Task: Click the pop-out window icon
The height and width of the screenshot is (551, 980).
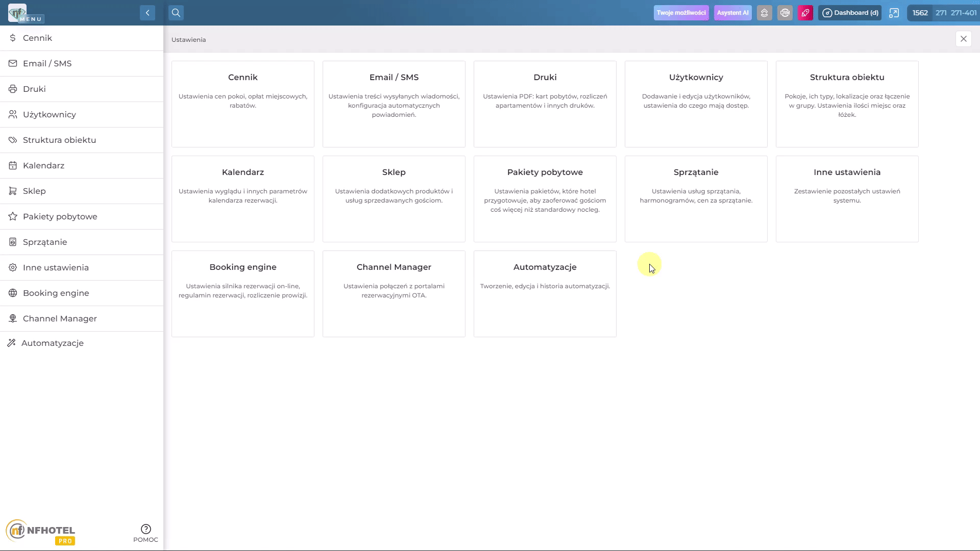Action: [894, 13]
